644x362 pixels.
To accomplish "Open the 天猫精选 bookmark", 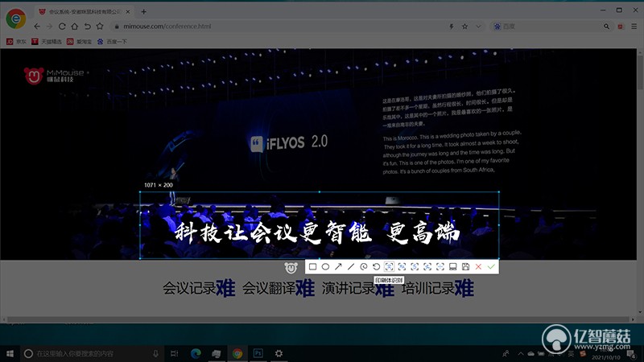I will click(x=47, y=42).
